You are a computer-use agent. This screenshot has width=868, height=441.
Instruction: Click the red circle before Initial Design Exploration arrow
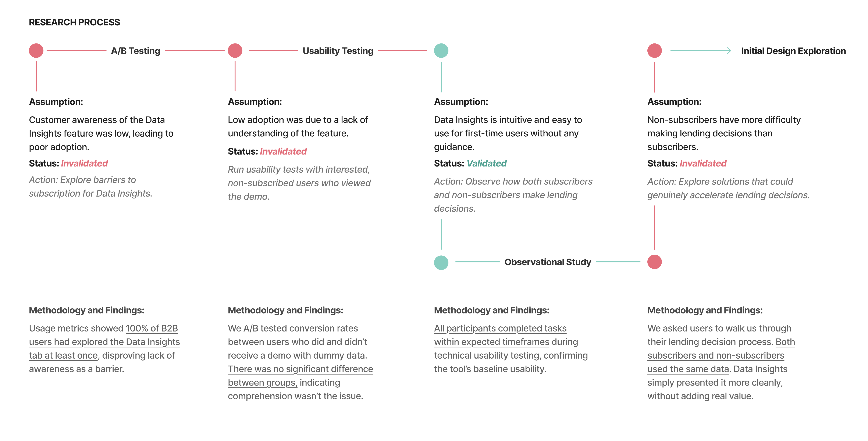coord(654,51)
